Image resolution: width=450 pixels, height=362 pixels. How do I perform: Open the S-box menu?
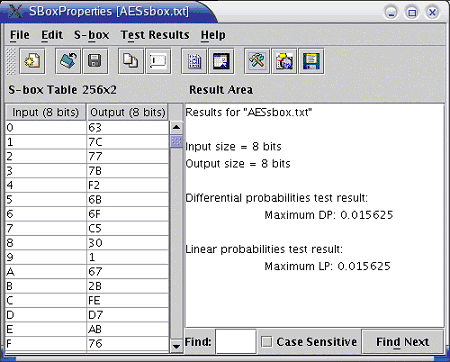[x=91, y=35]
